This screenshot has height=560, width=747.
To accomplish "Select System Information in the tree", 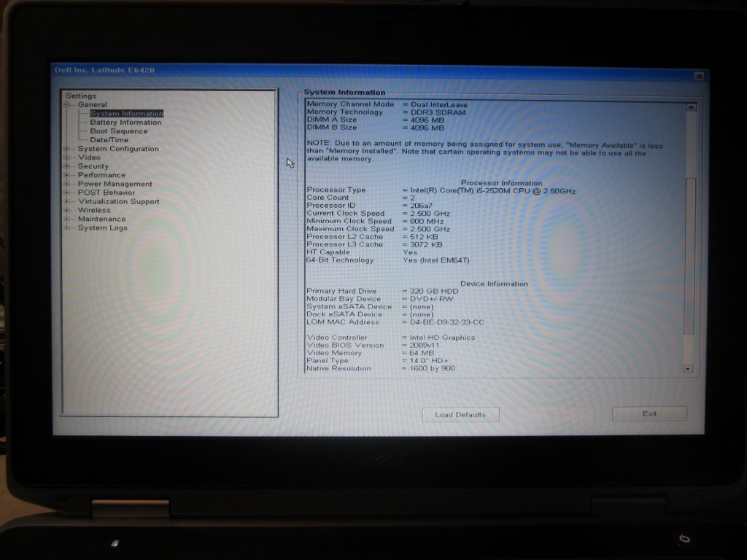I will tap(127, 113).
